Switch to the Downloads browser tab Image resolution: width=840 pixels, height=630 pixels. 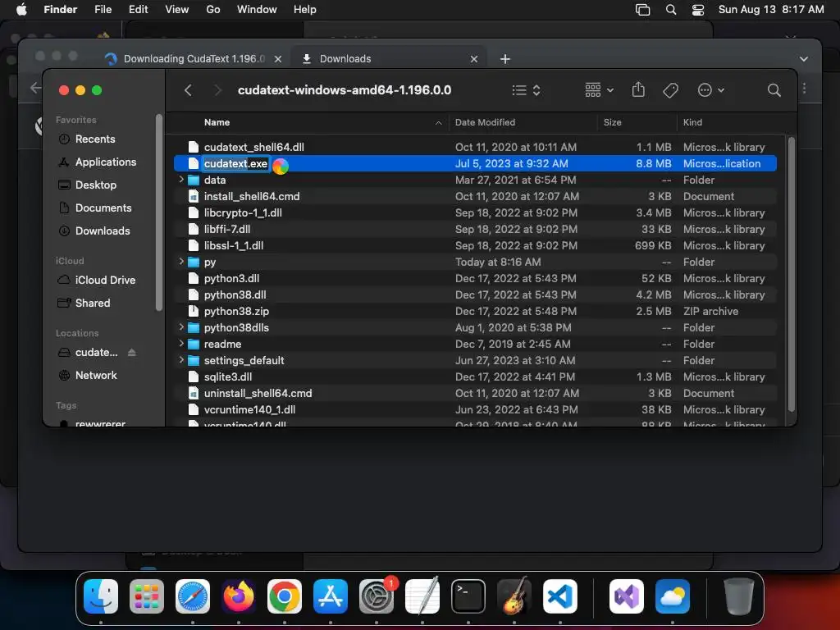[388, 59]
